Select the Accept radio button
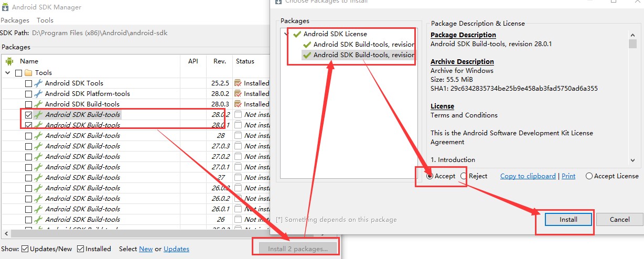 [x=430, y=176]
